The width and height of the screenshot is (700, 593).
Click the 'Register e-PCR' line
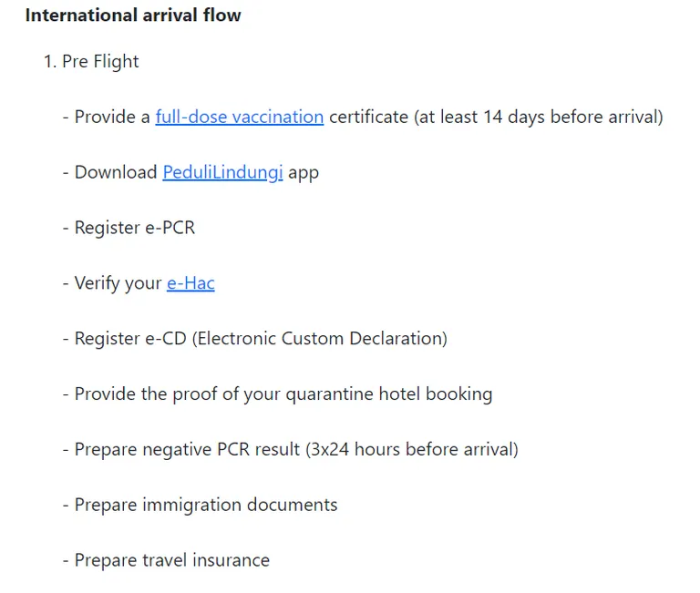129,228
